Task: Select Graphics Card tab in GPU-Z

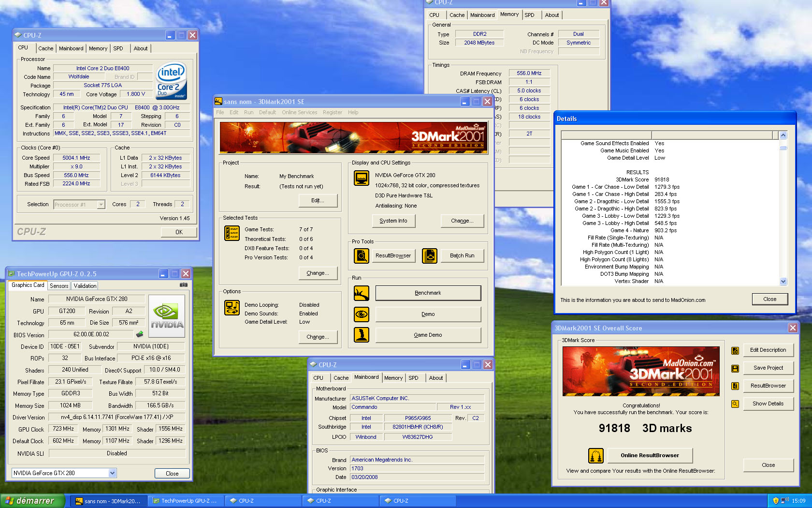Action: pos(28,285)
